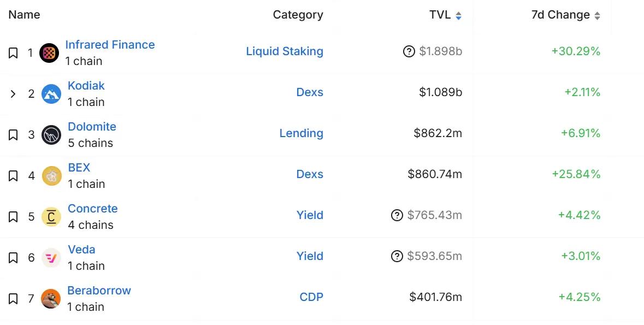Toggle bookmark for Beraborrow row
The height and width of the screenshot is (325, 644).
pyautogui.click(x=13, y=299)
